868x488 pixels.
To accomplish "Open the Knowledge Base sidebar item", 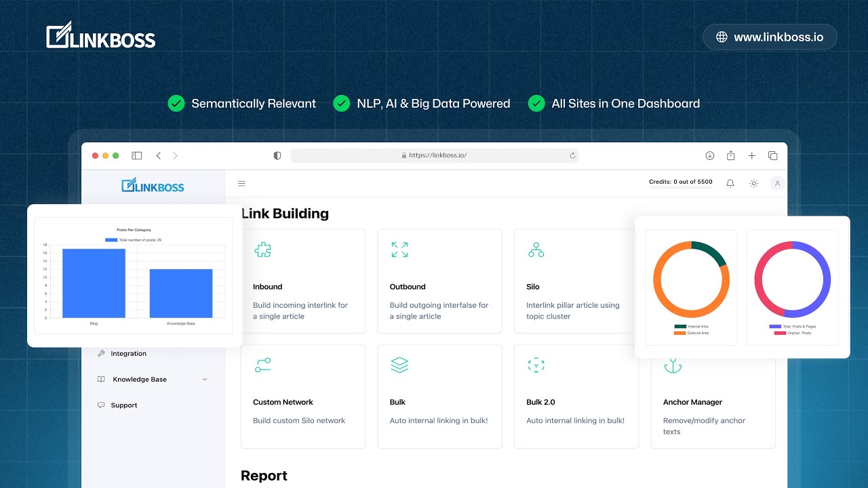I will pyautogui.click(x=153, y=379).
